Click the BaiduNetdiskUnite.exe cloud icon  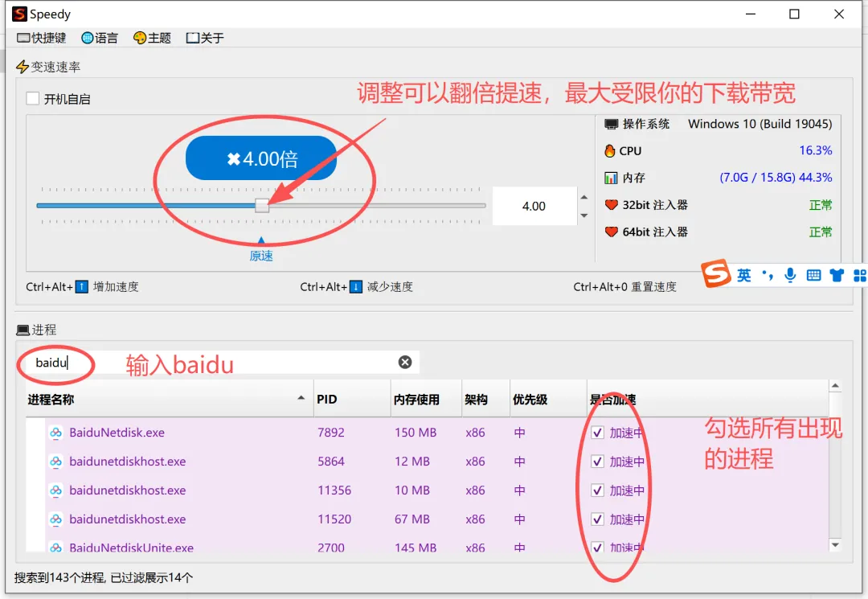(x=56, y=547)
